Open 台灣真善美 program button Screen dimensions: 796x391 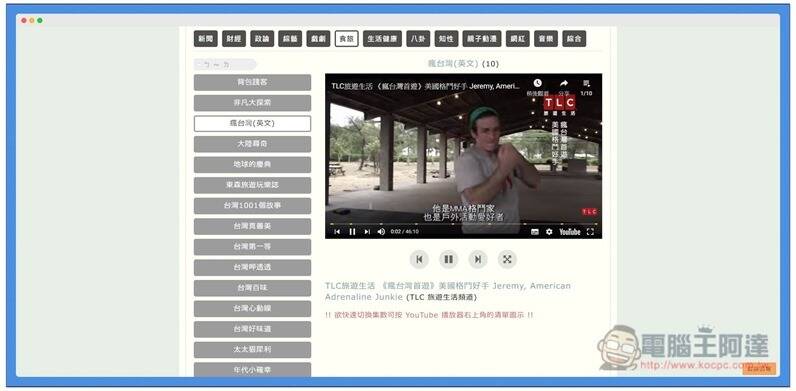pyautogui.click(x=252, y=226)
